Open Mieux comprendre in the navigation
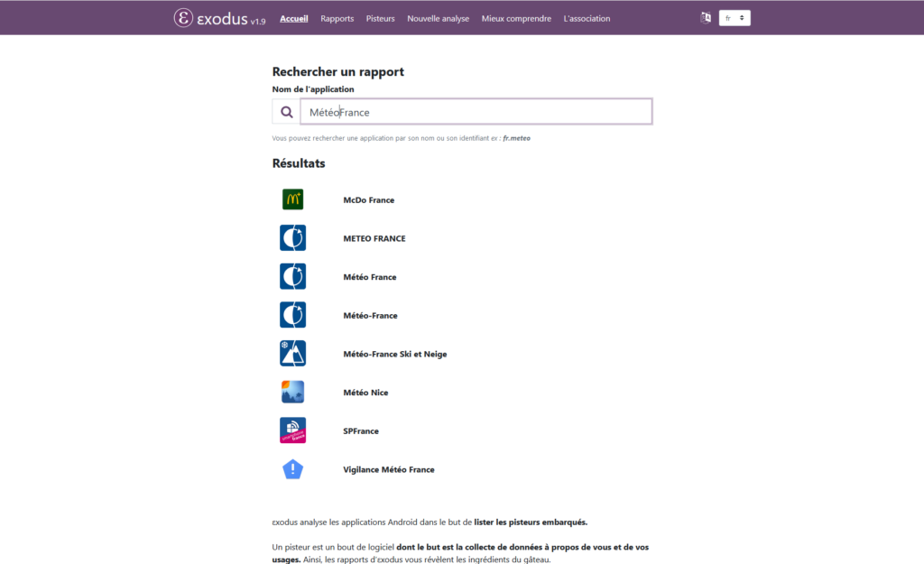This screenshot has width=924, height=564. pyautogui.click(x=516, y=18)
